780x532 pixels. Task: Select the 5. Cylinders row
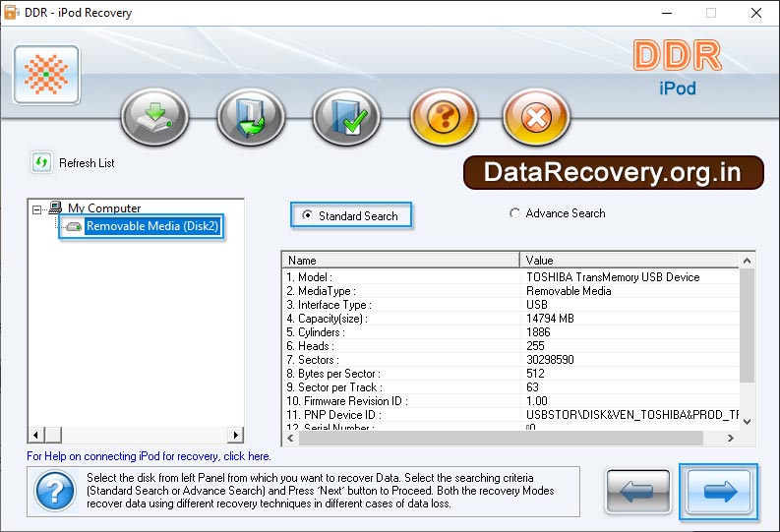tap(510, 332)
